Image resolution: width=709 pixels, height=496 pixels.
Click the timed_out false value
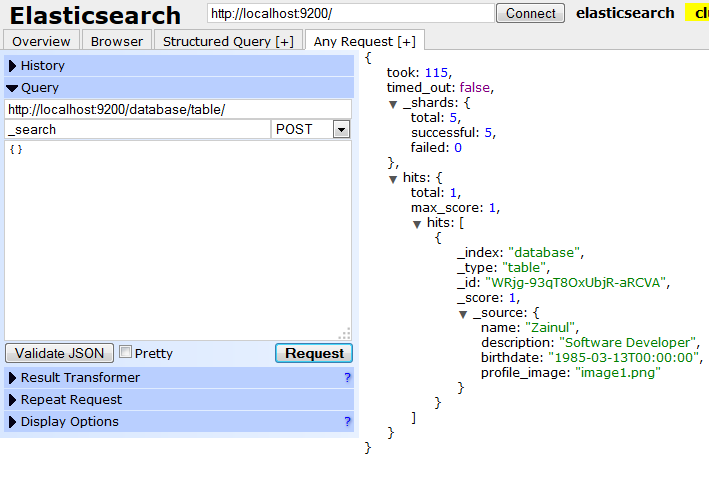(x=475, y=87)
